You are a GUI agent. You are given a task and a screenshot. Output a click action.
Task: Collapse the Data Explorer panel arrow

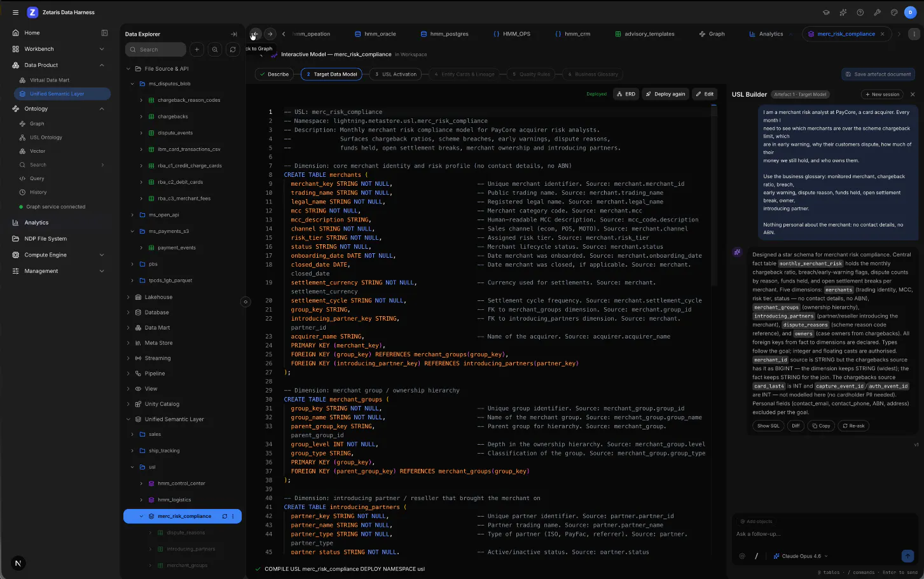click(233, 34)
